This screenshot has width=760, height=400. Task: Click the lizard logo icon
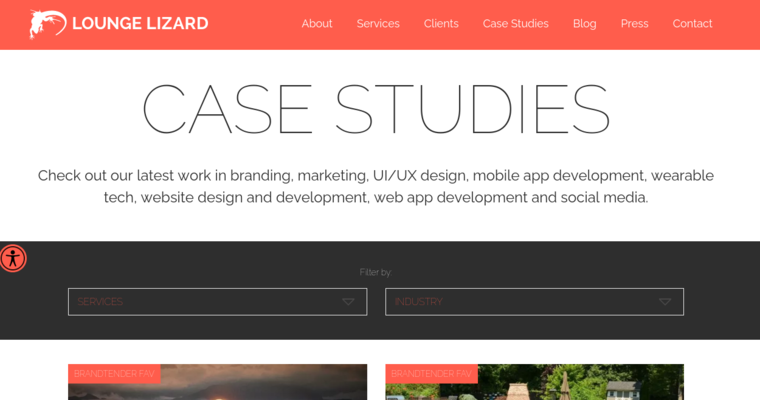[47, 23]
